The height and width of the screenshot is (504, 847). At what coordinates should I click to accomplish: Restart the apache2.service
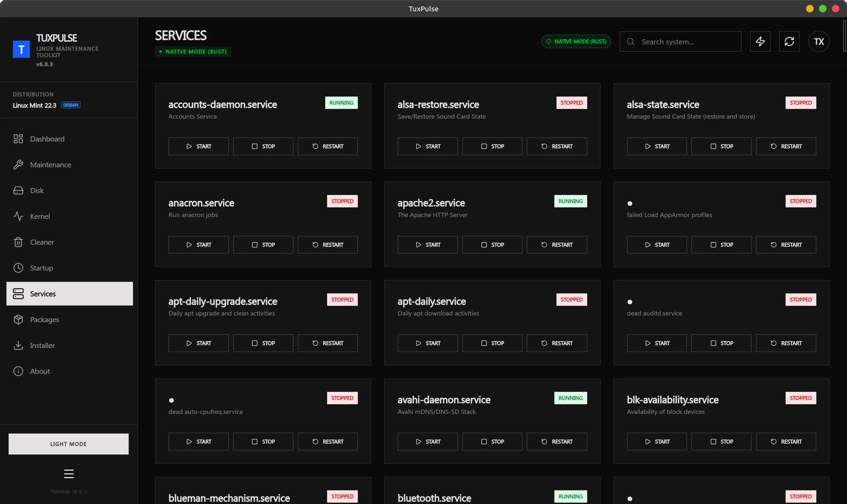(x=557, y=245)
